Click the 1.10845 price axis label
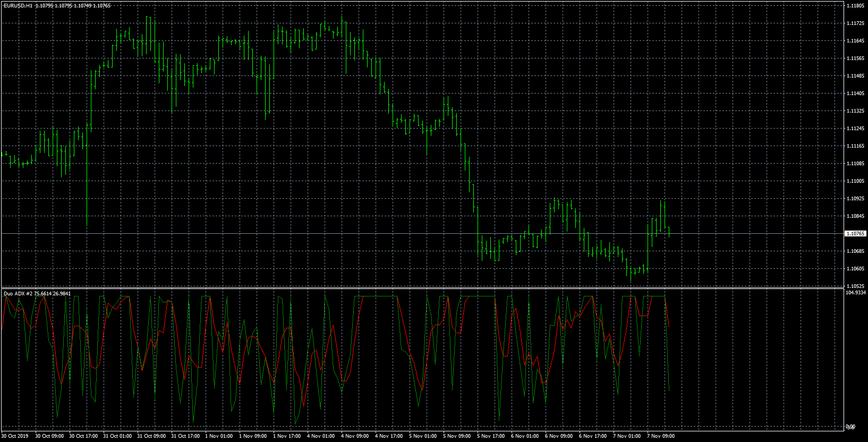The image size is (868, 442). [855, 216]
